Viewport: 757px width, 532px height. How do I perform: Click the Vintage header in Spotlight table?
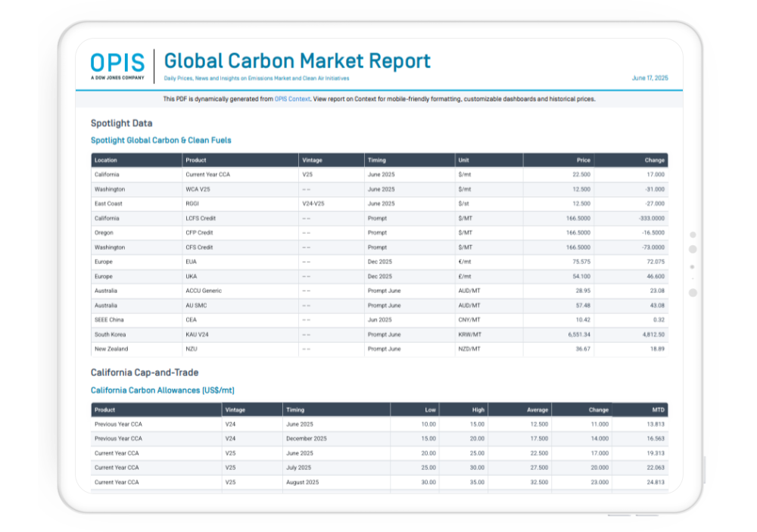point(312,160)
